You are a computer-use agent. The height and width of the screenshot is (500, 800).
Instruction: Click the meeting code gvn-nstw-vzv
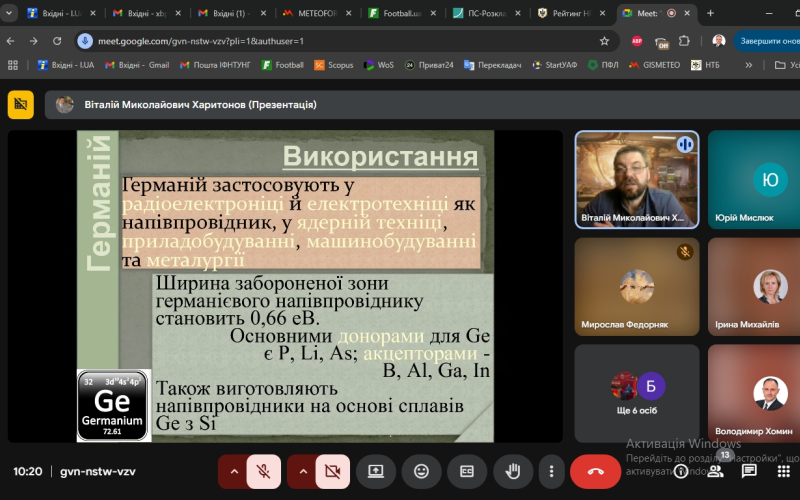pyautogui.click(x=98, y=471)
